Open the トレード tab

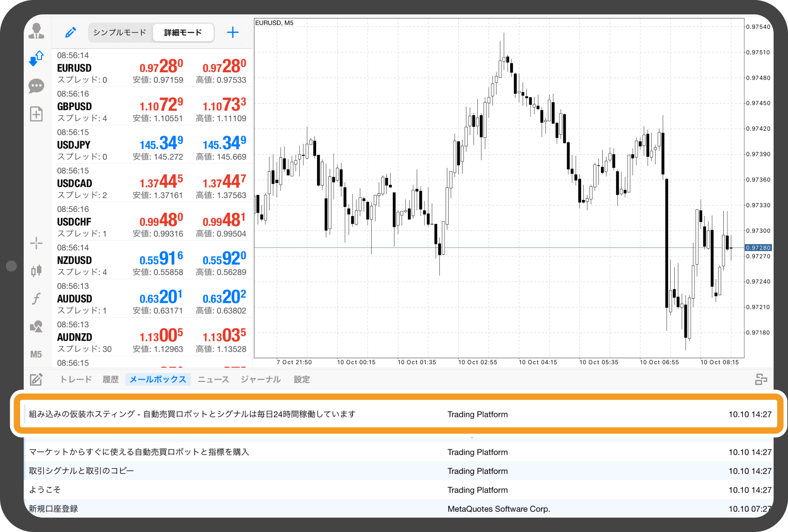click(x=76, y=379)
